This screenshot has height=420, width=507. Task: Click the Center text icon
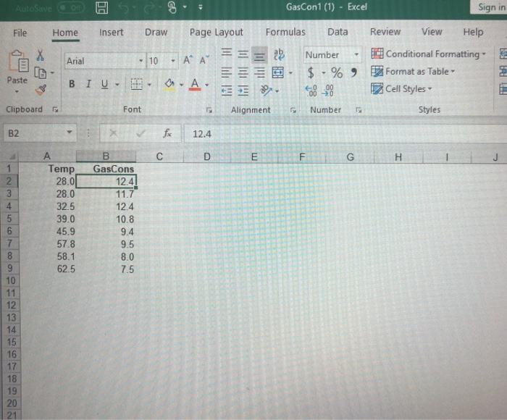click(243, 72)
